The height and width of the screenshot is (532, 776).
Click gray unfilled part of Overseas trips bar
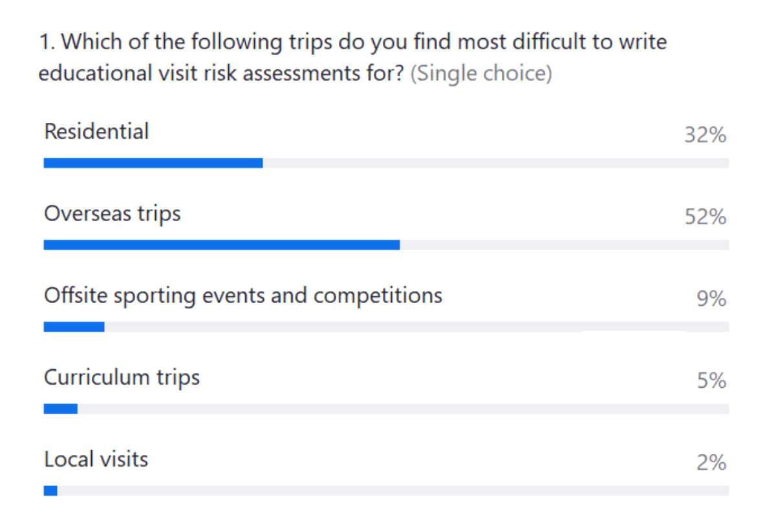point(564,245)
